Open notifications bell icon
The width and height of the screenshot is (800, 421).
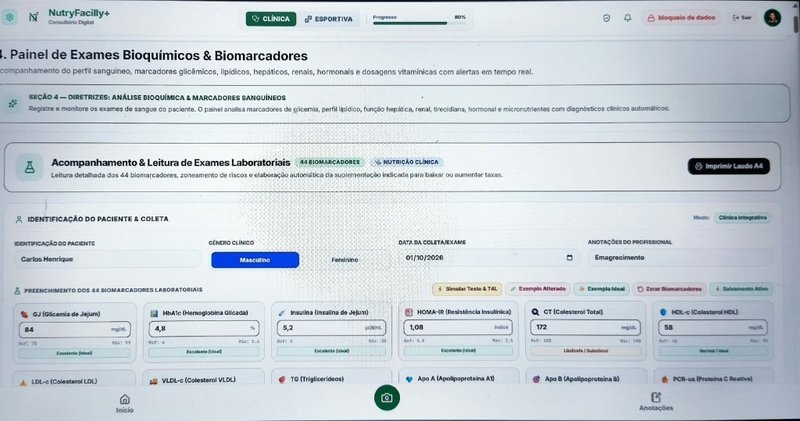628,18
